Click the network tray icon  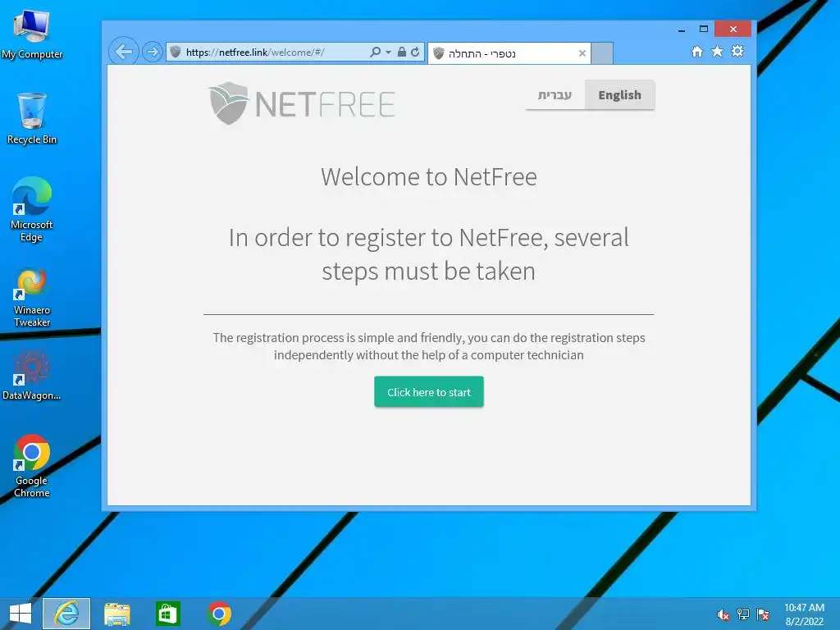[x=743, y=614]
